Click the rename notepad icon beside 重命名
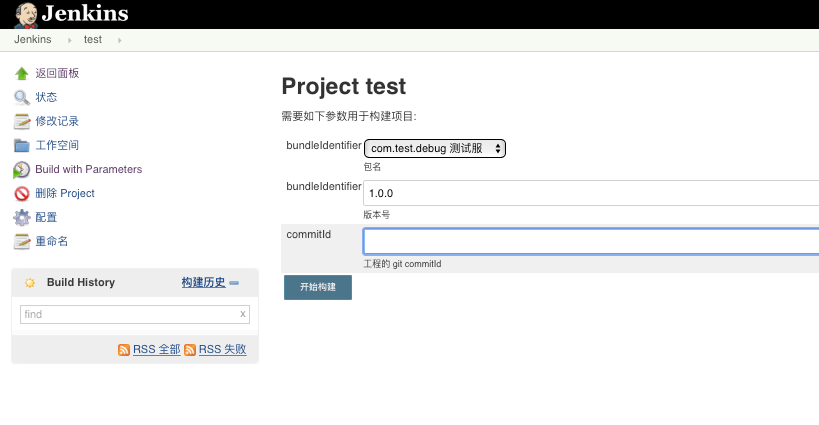 pyautogui.click(x=21, y=242)
